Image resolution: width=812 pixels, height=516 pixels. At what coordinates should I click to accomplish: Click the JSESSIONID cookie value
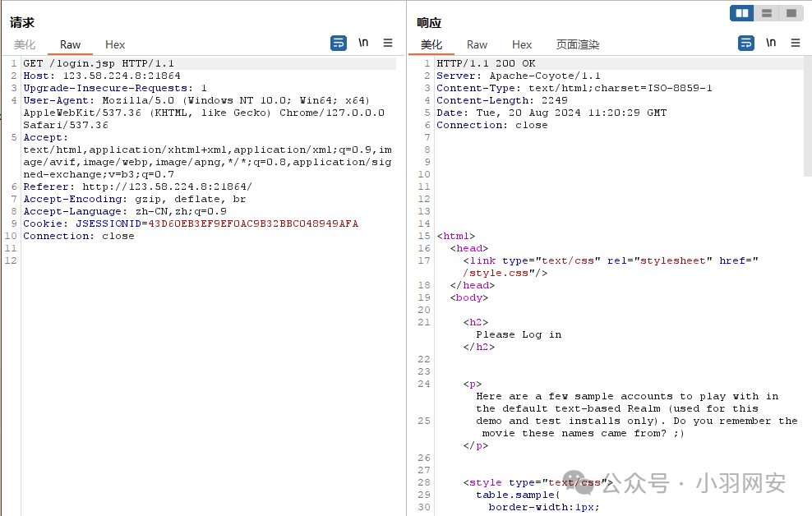coord(253,224)
